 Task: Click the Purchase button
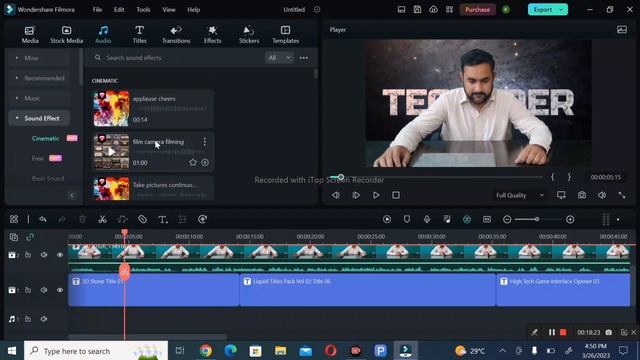point(477,9)
